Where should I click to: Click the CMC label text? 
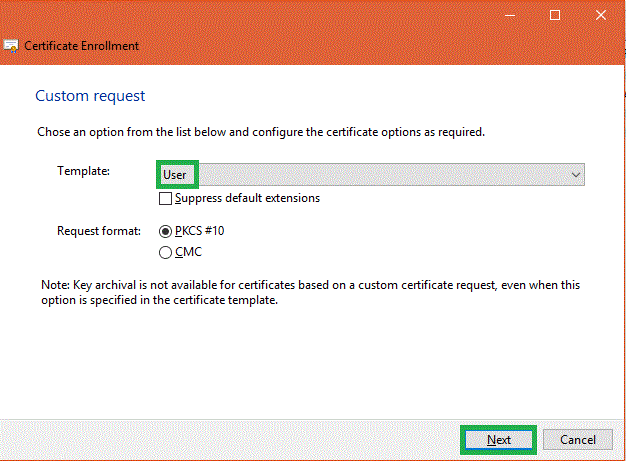point(187,253)
